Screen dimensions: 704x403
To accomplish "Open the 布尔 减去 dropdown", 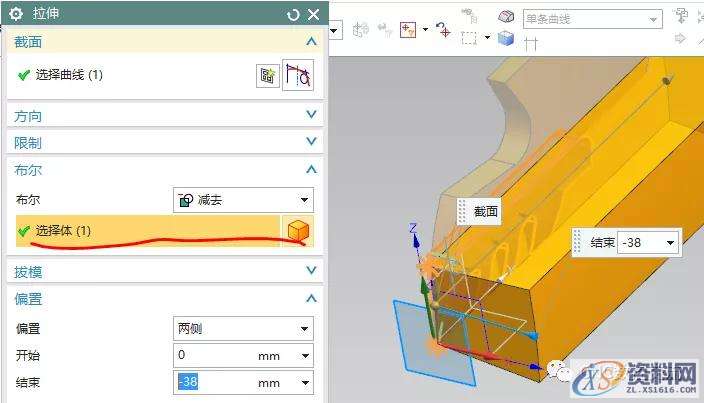I will (243, 200).
